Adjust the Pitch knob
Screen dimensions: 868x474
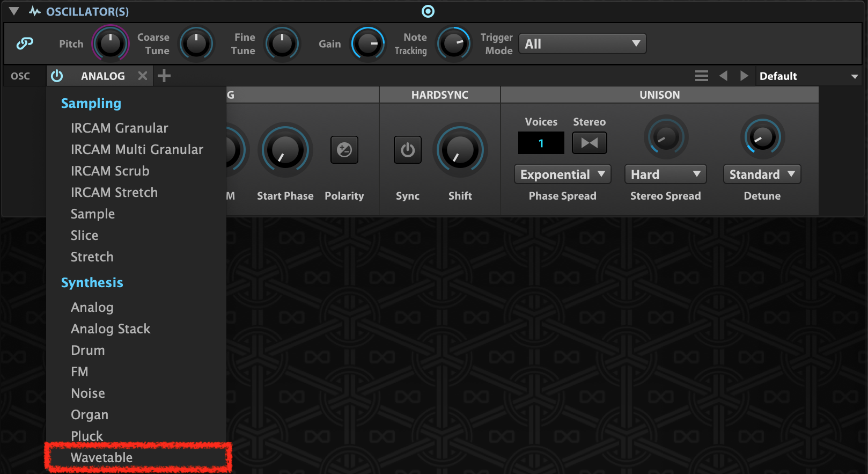pos(111,43)
